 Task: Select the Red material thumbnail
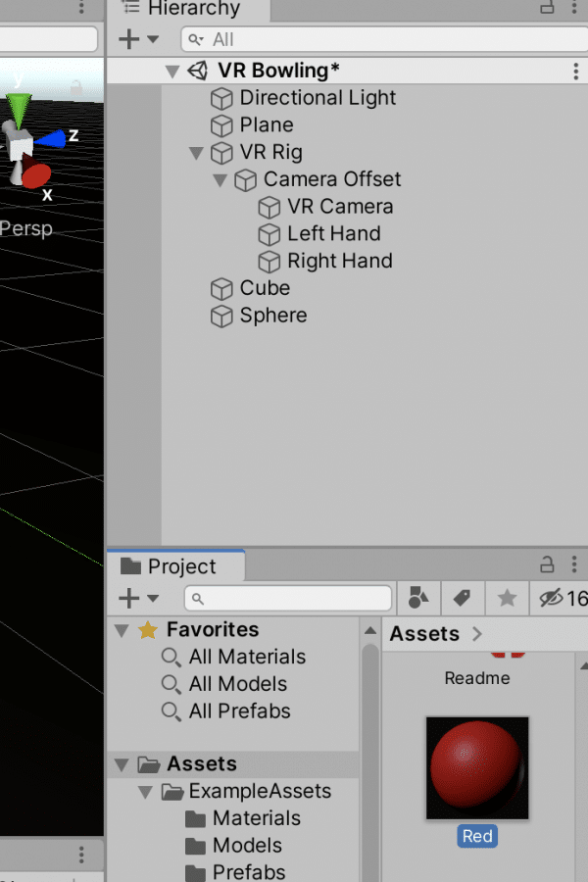pyautogui.click(x=477, y=767)
